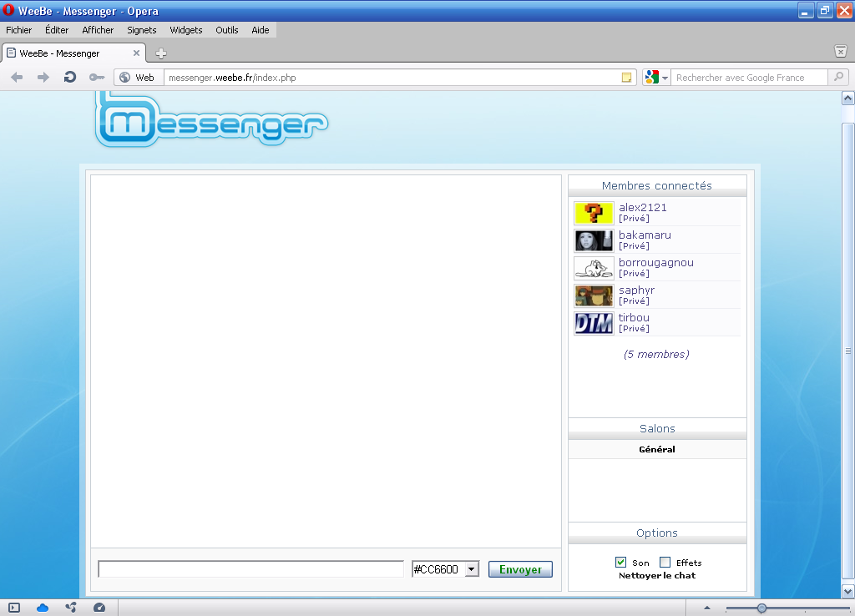Viewport: 855px width, 616px height.
Task: Select the Général salon
Action: [657, 449]
